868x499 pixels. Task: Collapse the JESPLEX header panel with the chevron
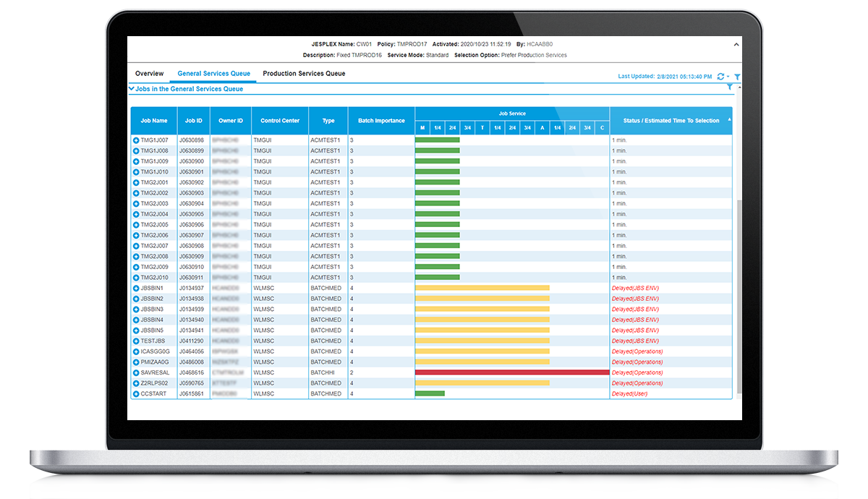tap(736, 44)
